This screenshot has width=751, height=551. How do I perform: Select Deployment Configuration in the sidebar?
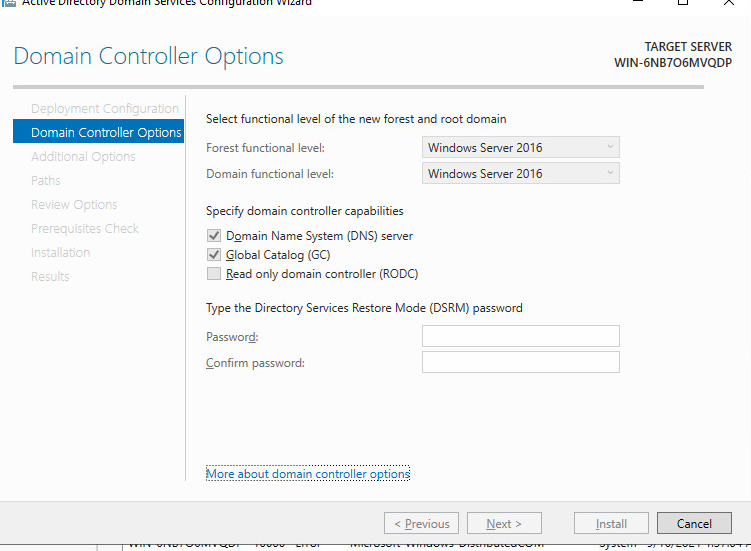[105, 109]
